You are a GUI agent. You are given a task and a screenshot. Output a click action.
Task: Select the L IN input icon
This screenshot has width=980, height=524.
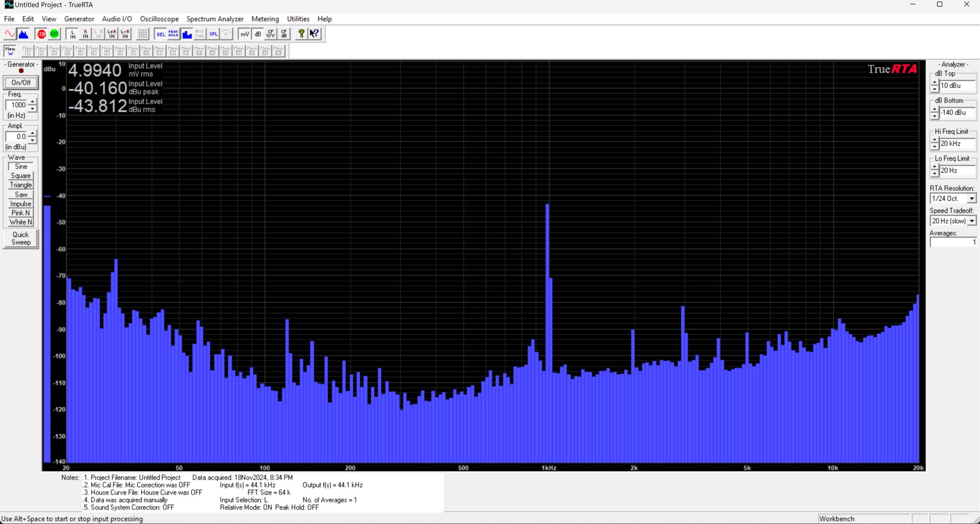tap(72, 34)
